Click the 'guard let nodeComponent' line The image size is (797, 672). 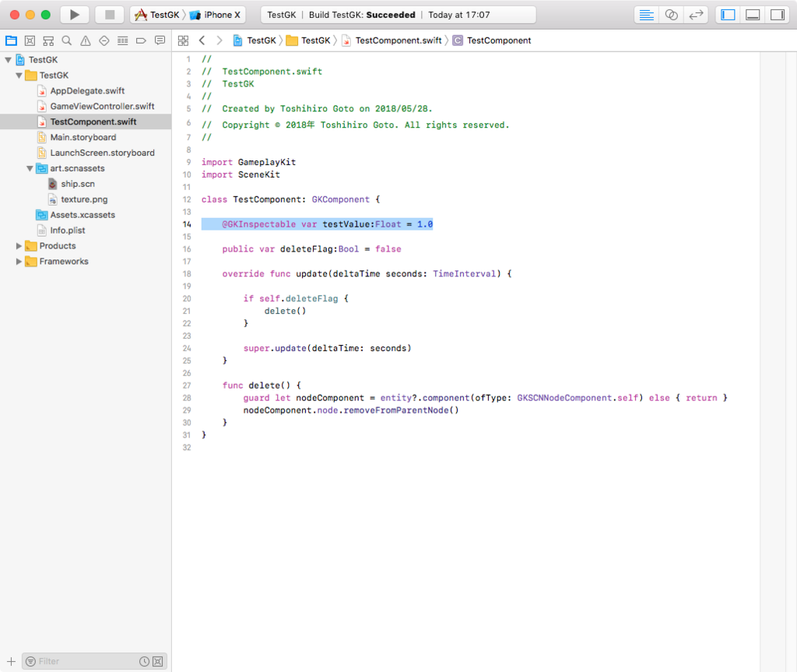point(486,398)
